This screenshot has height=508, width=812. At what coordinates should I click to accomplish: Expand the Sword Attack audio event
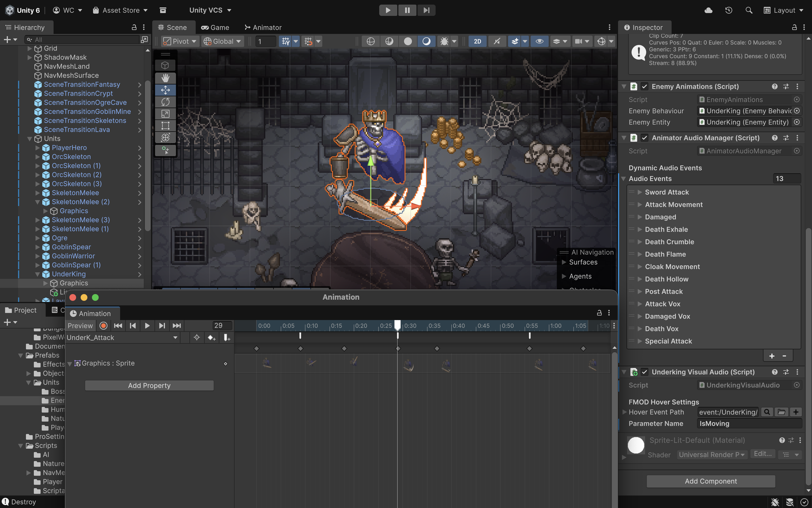coord(640,192)
